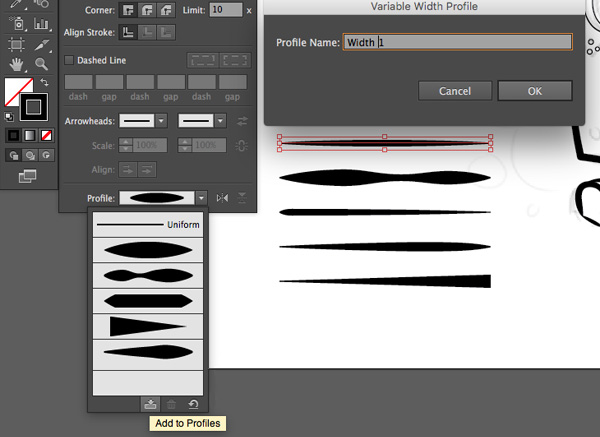Select round join corner option
The width and height of the screenshot is (600, 437).
pyautogui.click(x=149, y=9)
